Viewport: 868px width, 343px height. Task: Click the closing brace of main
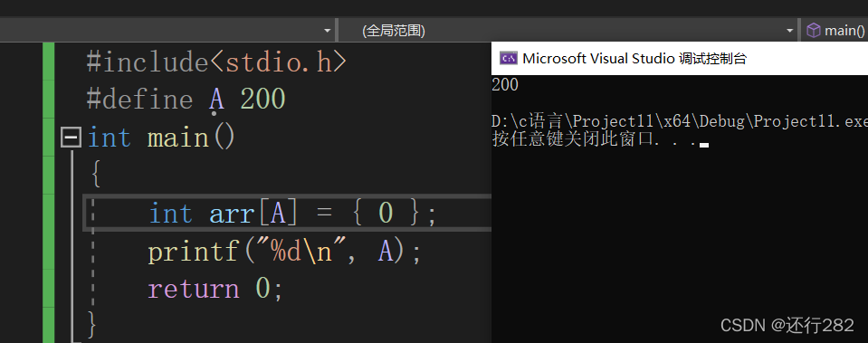click(x=92, y=324)
